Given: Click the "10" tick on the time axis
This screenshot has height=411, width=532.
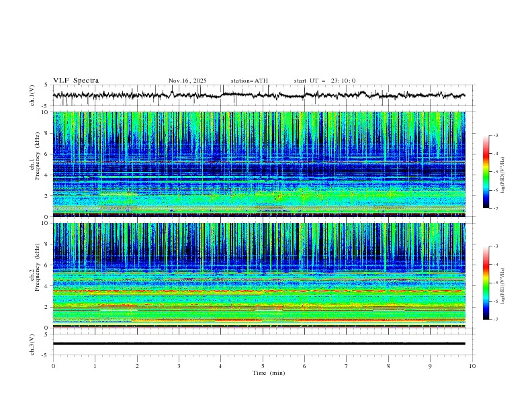Looking at the screenshot, I should [472, 366].
